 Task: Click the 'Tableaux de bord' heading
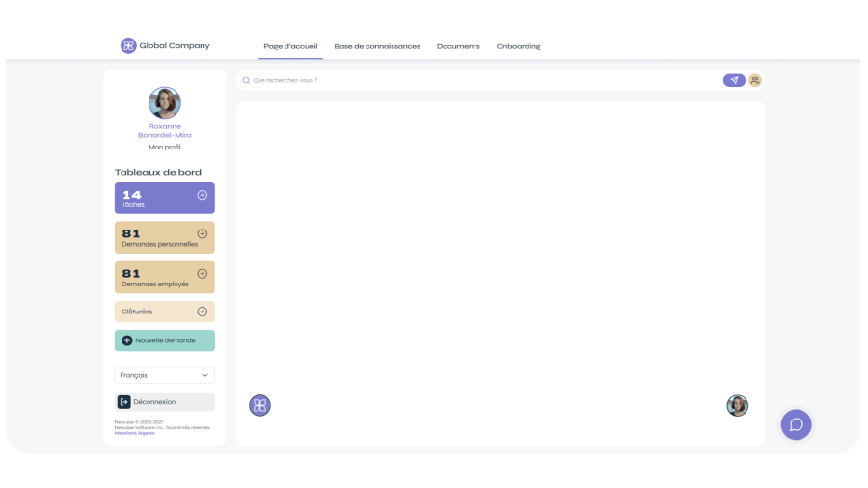click(158, 172)
